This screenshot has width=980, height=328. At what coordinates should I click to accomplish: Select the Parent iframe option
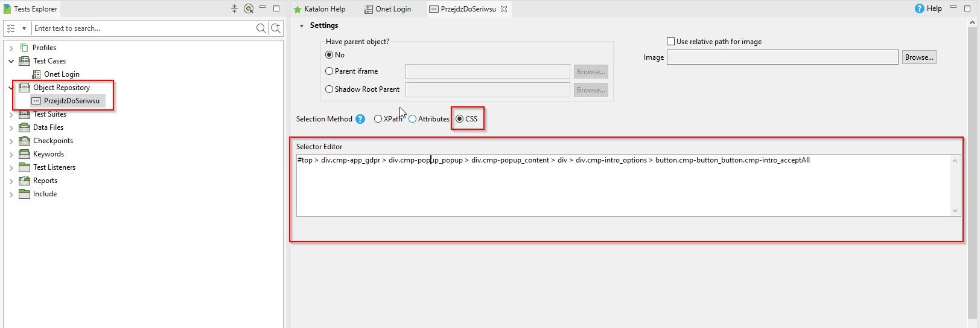[329, 71]
